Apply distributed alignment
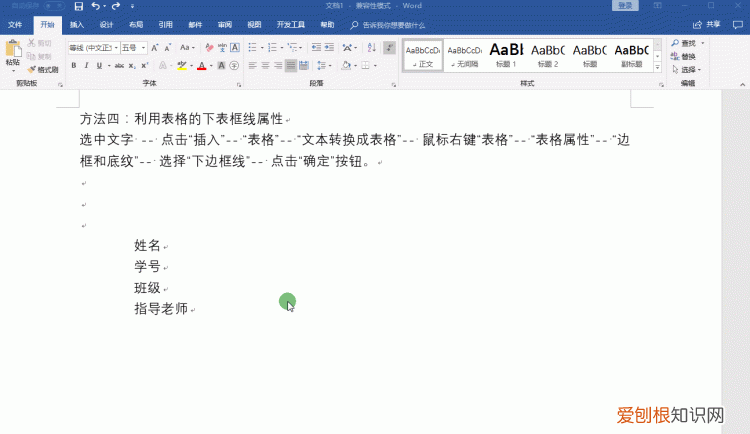750x434 pixels. coord(303,66)
